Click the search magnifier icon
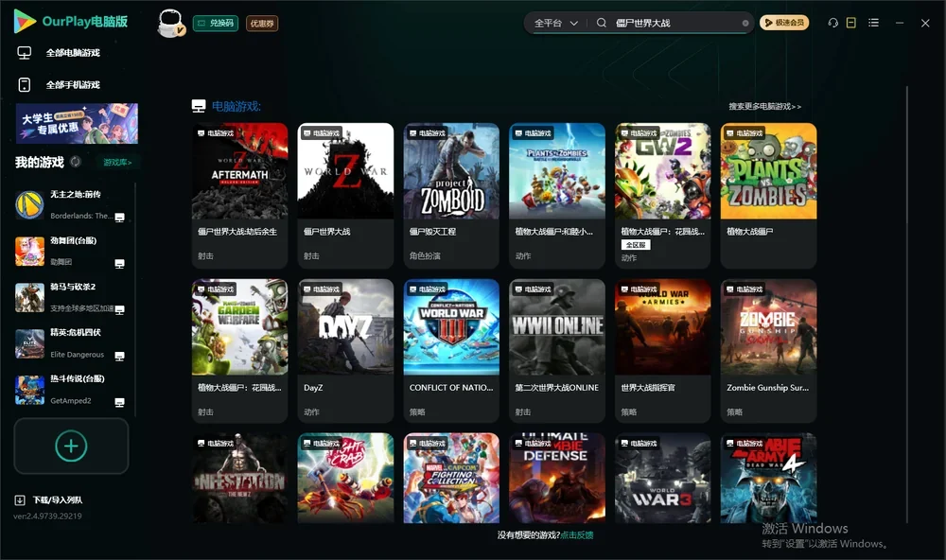The height and width of the screenshot is (560, 946). coord(602,23)
